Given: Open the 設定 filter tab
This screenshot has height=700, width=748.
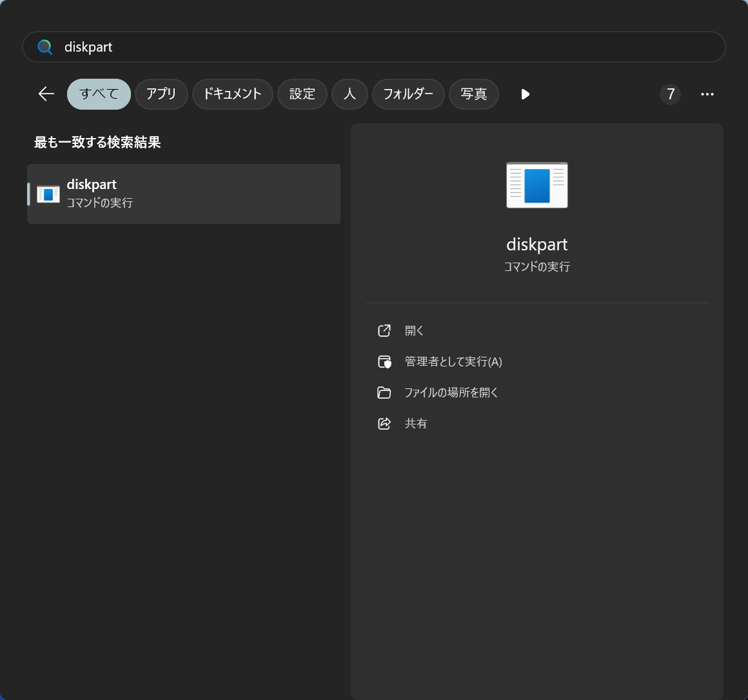Looking at the screenshot, I should [x=302, y=94].
